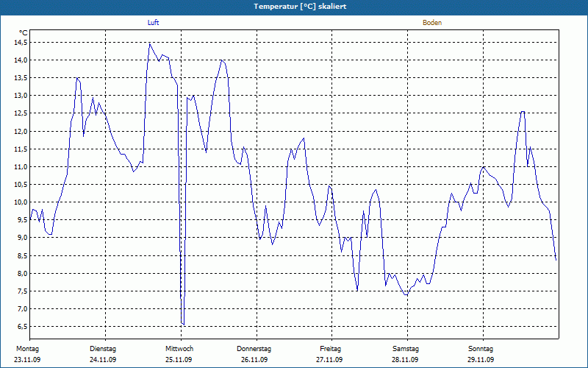Click the date 24.11.09
Screen dimensions: 588x368
(x=103, y=360)
